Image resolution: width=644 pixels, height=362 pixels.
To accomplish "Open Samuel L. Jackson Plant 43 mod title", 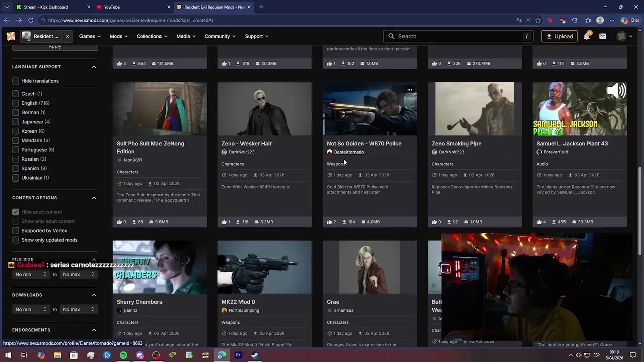I will coord(572,143).
